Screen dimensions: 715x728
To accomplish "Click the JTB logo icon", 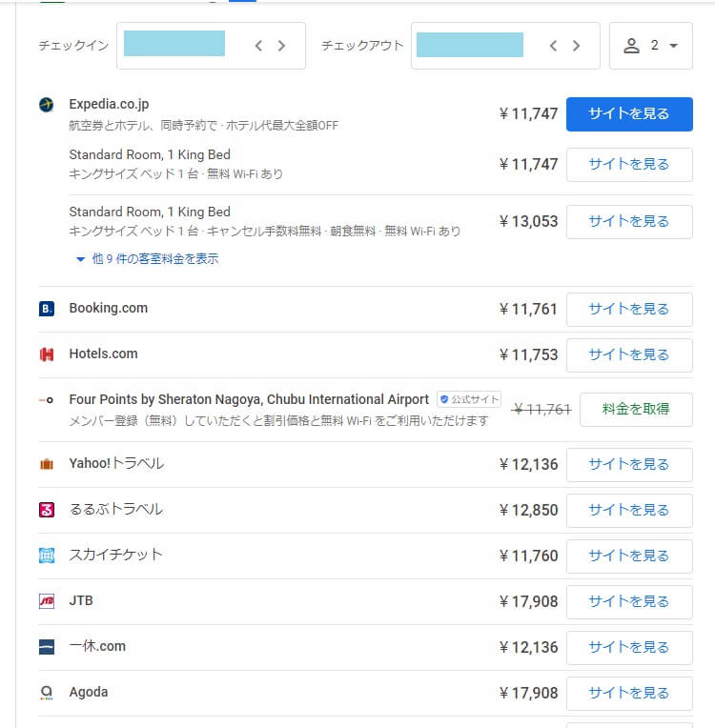I will pyautogui.click(x=47, y=601).
